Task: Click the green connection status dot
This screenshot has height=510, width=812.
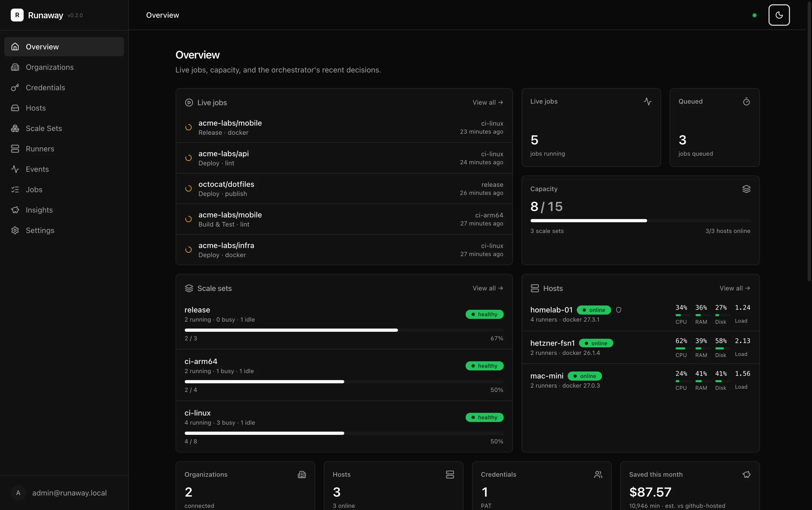Action: [754, 15]
